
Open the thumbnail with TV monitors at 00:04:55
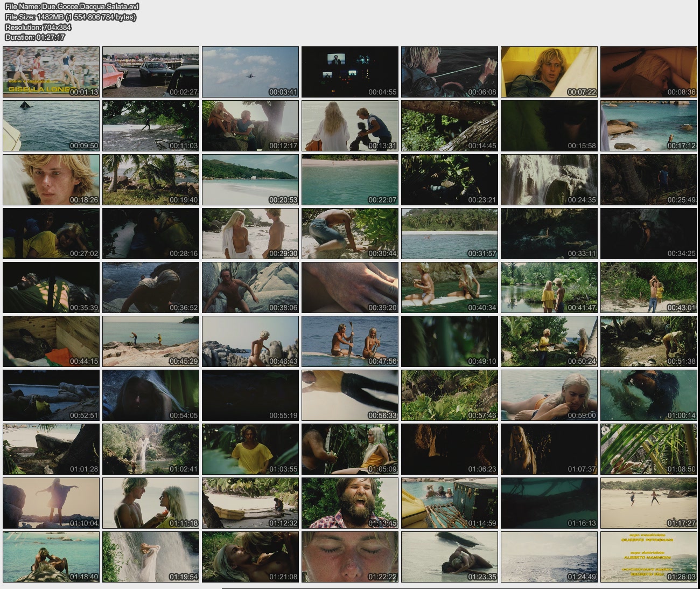point(350,72)
